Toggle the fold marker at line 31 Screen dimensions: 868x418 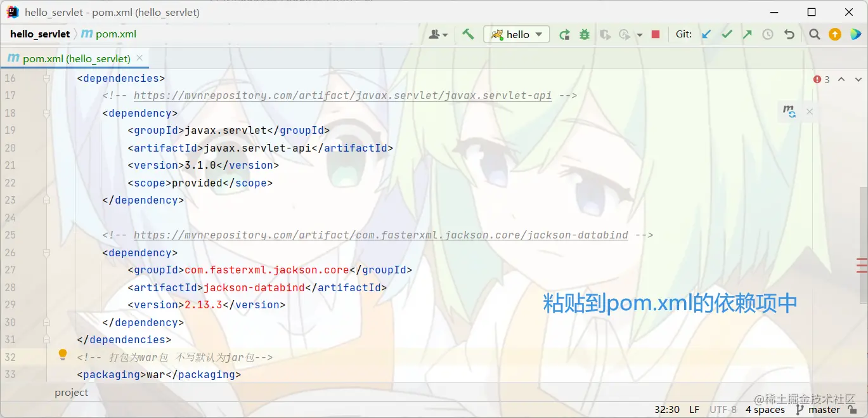pos(46,339)
